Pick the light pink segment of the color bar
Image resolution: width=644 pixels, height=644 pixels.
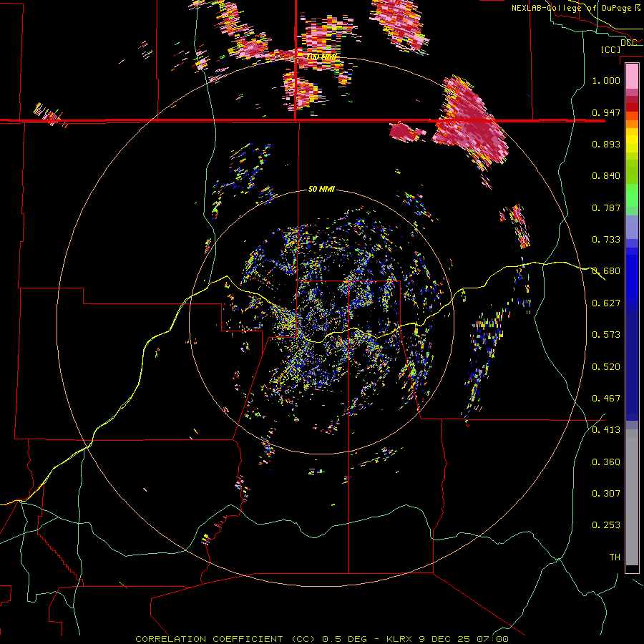632,77
